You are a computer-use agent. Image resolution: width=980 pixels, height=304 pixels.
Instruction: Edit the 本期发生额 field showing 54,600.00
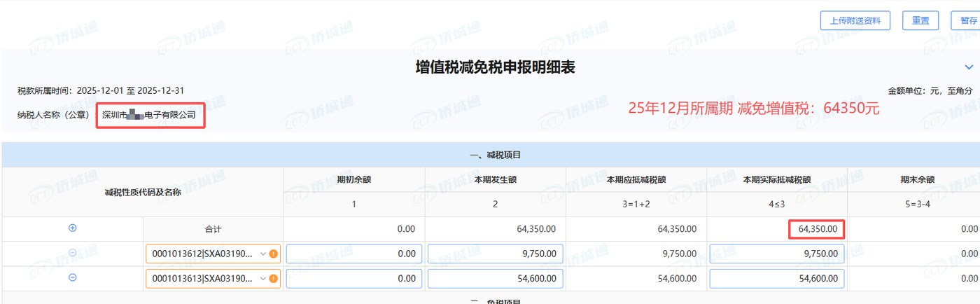[x=495, y=278]
